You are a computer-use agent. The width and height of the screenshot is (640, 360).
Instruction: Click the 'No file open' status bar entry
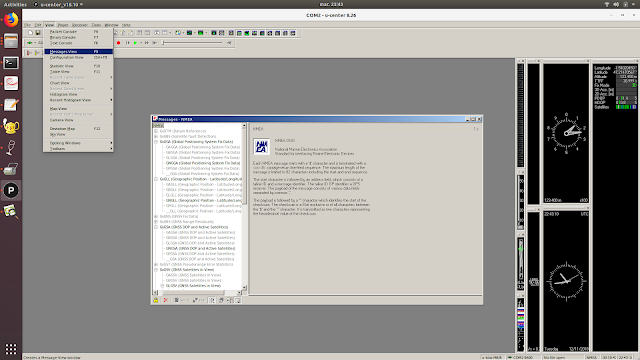[563, 358]
